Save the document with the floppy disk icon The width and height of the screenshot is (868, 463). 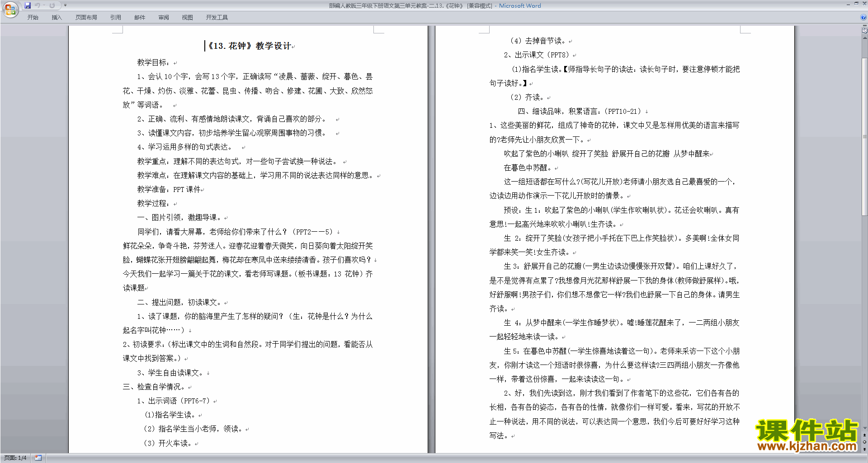(x=28, y=5)
